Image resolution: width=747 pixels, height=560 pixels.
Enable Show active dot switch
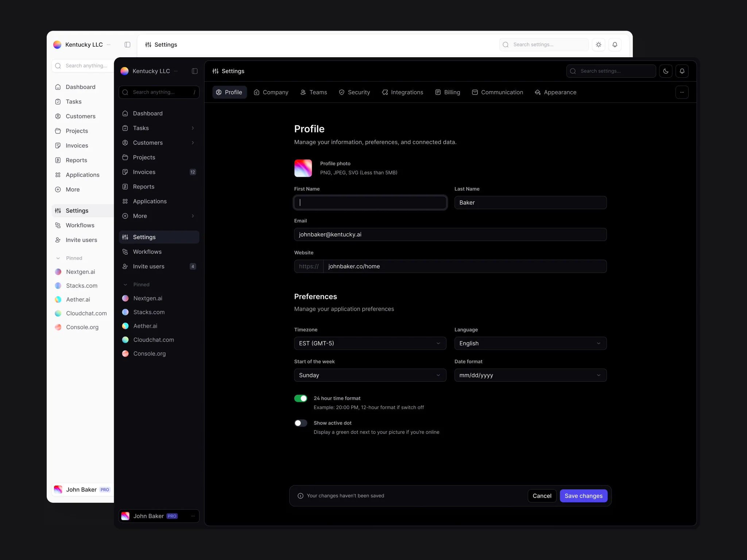coord(301,423)
